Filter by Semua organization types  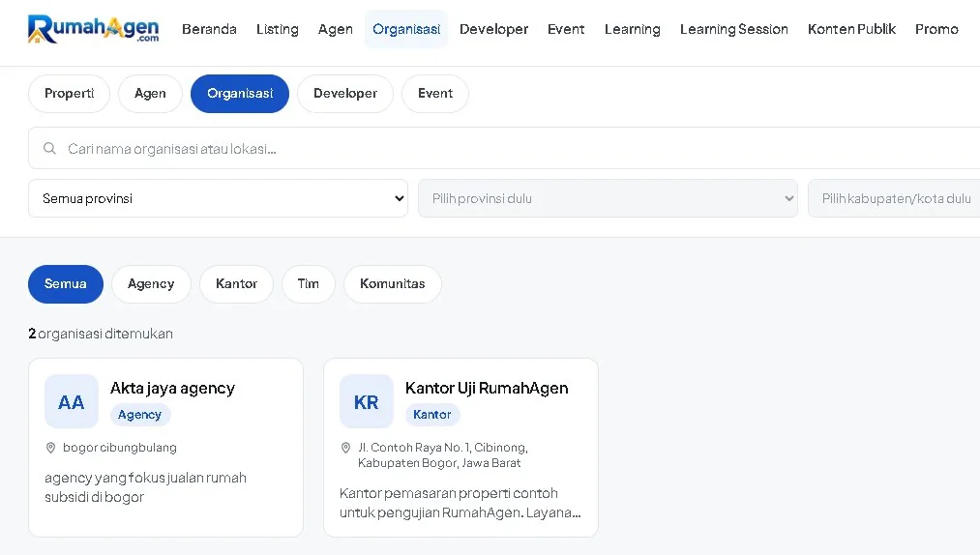[x=66, y=284]
